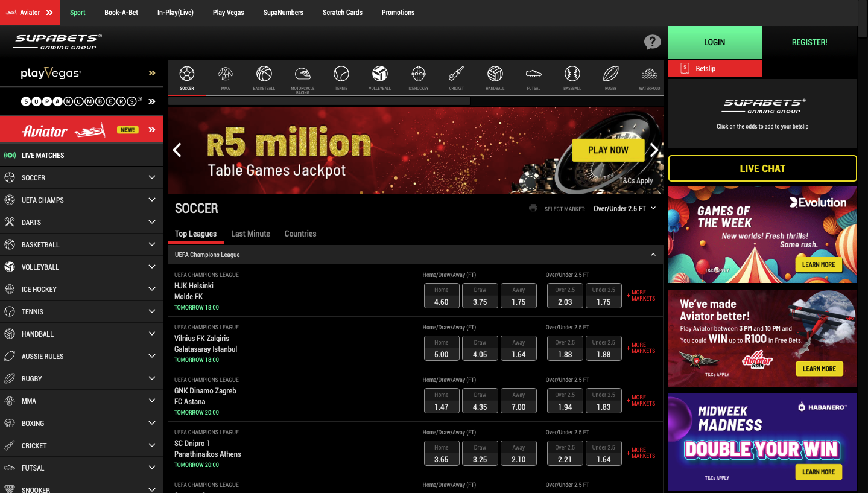Viewport: 868px width, 493px height.
Task: Select Draw 4.35 in Dinamo Zagreb match
Action: point(480,401)
